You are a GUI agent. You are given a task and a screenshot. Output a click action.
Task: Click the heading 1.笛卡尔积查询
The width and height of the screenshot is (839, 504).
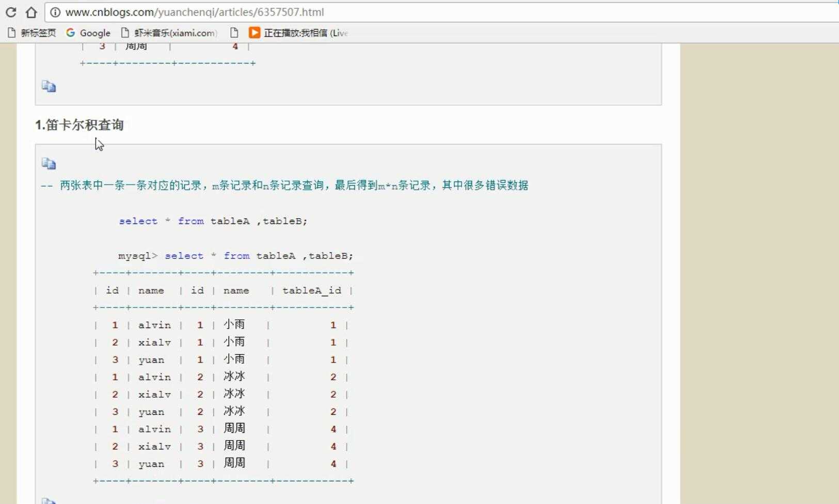click(80, 125)
